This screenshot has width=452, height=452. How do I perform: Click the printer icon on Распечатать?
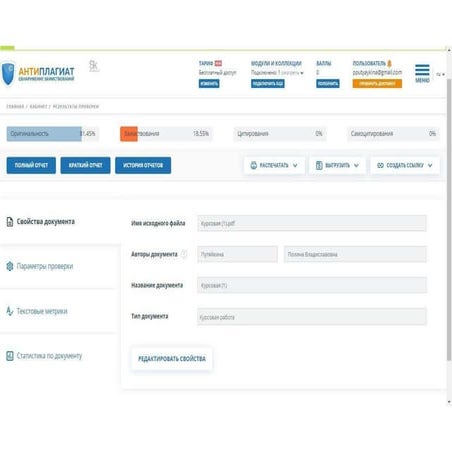click(254, 165)
